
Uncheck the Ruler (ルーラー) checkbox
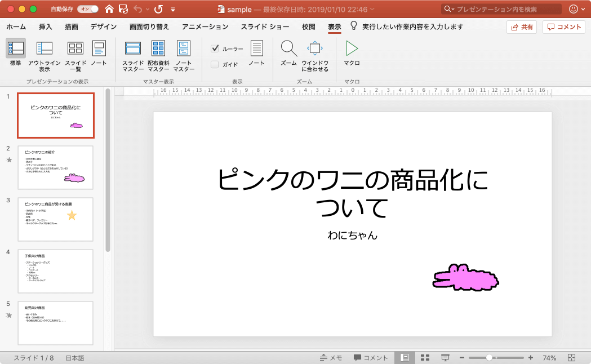coord(215,48)
